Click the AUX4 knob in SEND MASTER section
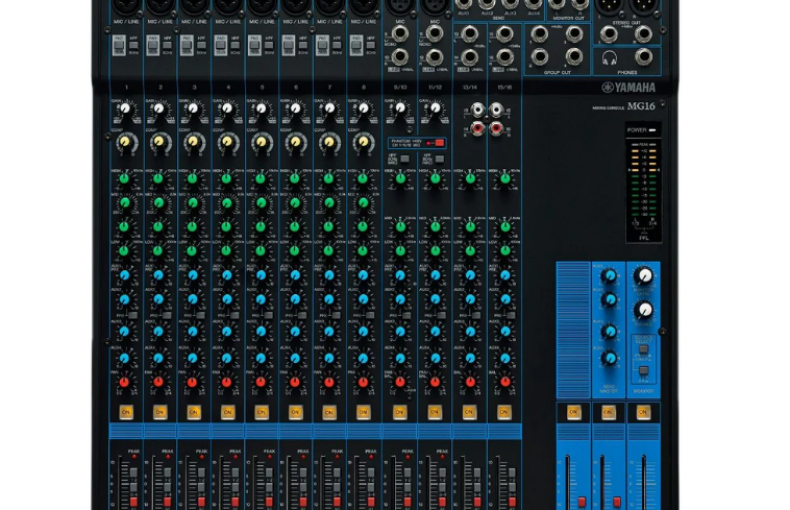 point(609,358)
